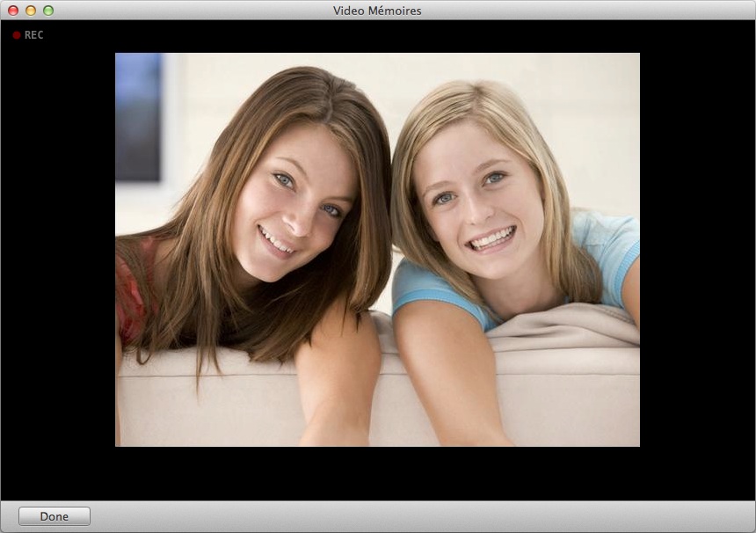Click the Video Mémoires title text
Screen dimensions: 756x533
pyautogui.click(x=377, y=11)
